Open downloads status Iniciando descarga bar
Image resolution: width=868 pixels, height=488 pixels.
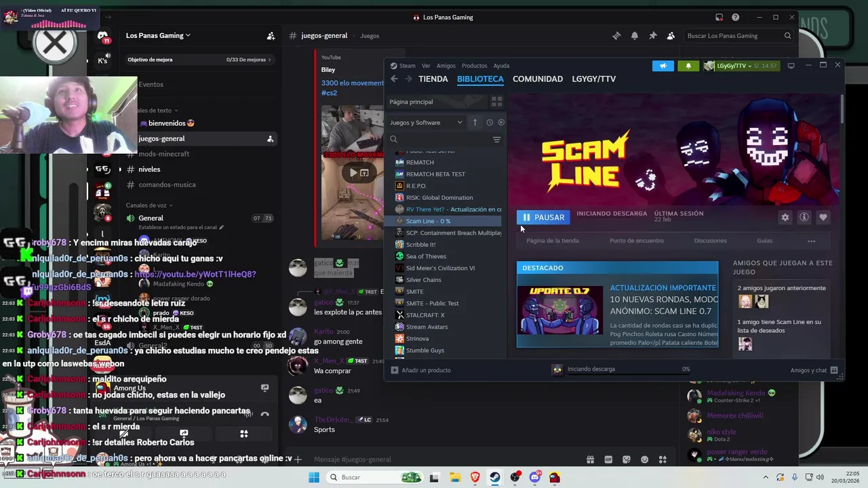[620, 369]
